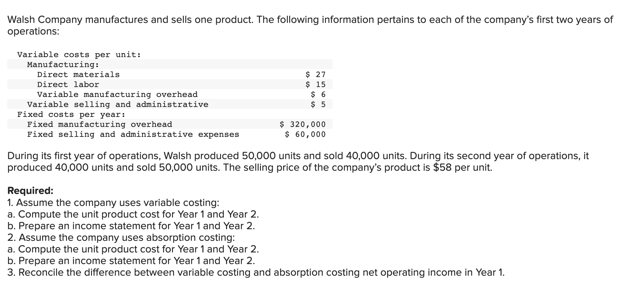
Task: Click the Fixed costs per year heading
Action: [71, 114]
